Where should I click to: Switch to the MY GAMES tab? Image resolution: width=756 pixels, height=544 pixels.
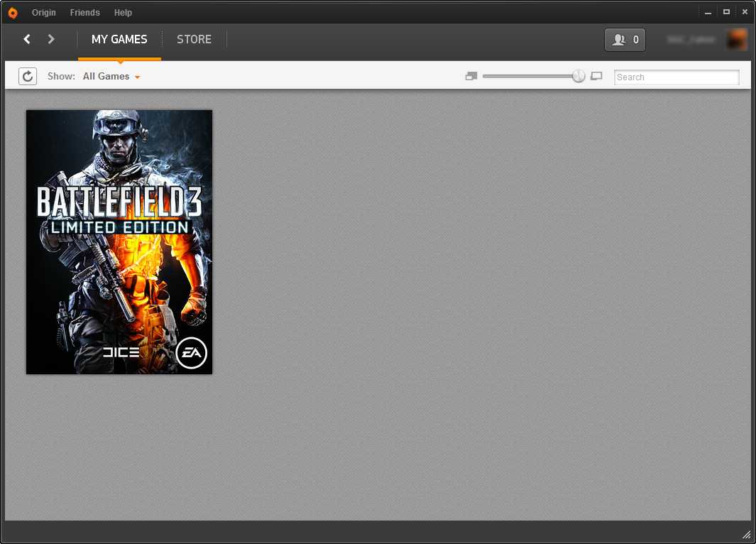[x=119, y=40]
